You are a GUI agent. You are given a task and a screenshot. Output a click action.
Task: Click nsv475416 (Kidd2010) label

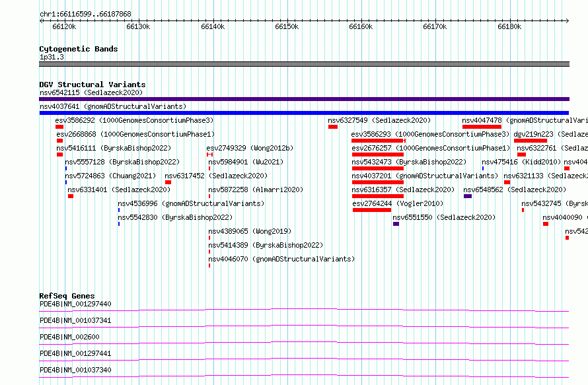(521, 162)
